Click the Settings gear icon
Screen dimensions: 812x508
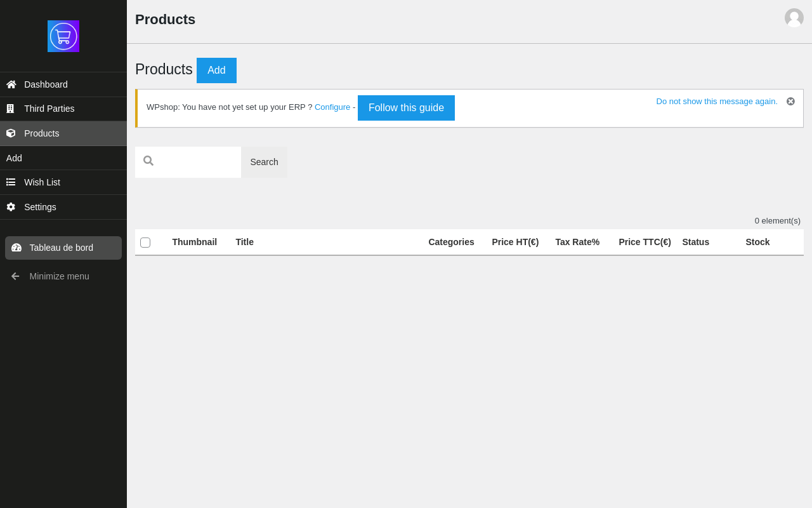click(11, 207)
